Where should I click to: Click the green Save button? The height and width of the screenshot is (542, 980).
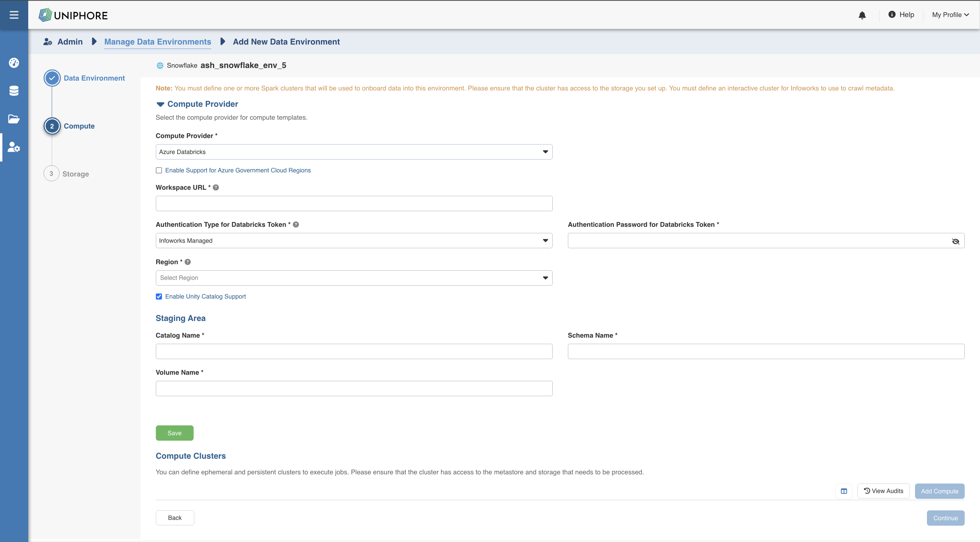click(x=175, y=433)
